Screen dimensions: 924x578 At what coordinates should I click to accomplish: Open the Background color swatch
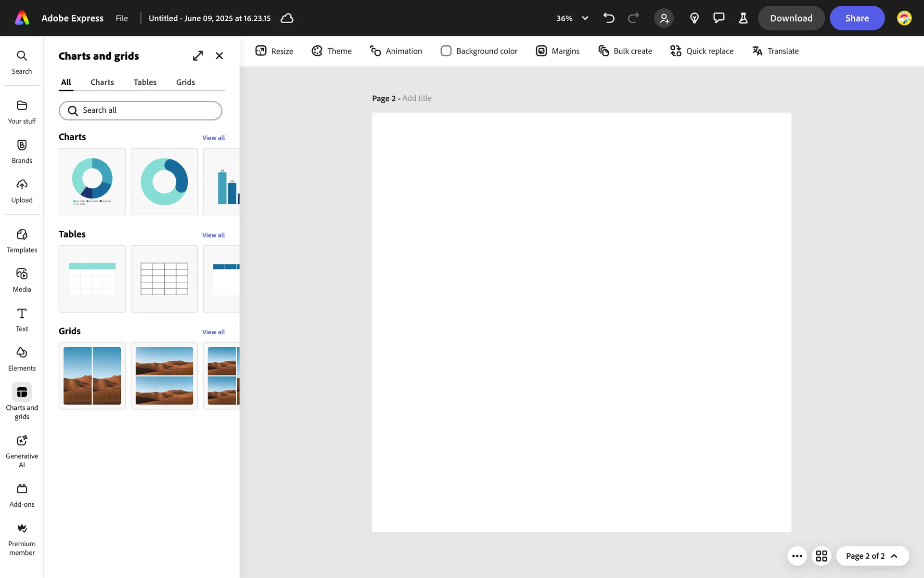tap(446, 51)
